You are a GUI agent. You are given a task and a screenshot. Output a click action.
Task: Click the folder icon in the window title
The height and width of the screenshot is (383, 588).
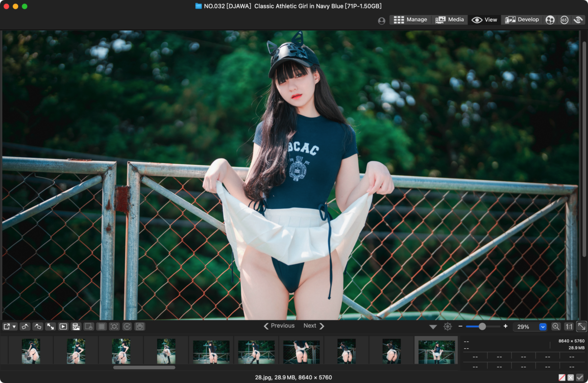pyautogui.click(x=198, y=6)
